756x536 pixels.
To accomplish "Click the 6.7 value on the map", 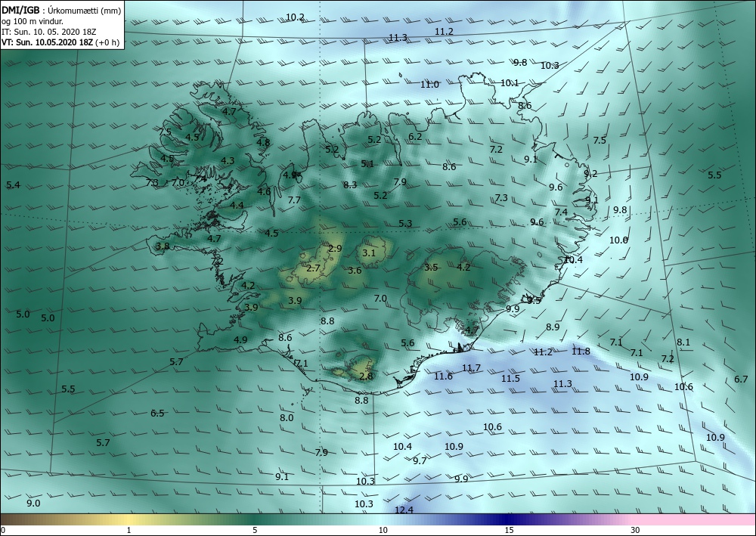I will (741, 379).
